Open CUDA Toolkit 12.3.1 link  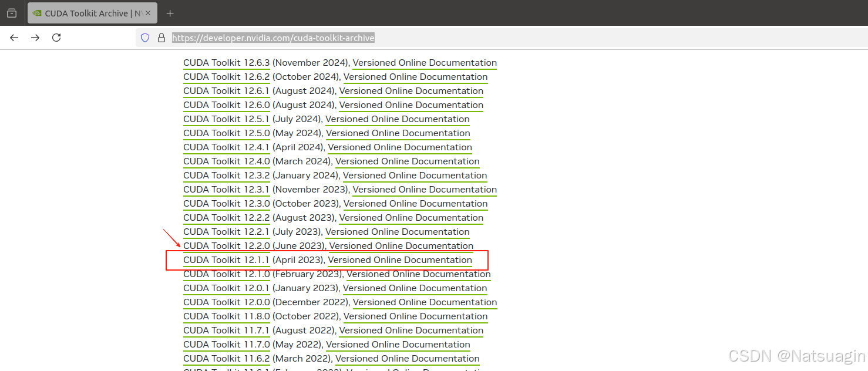[227, 190]
